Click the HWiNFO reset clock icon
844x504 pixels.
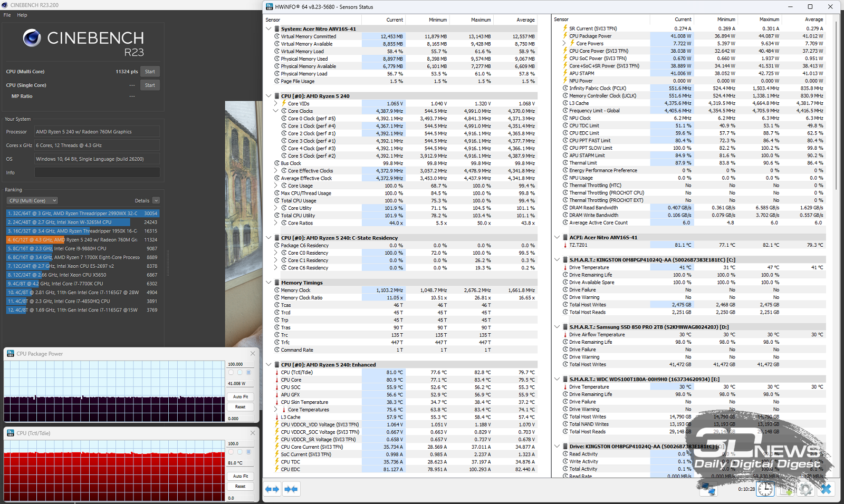click(x=765, y=489)
